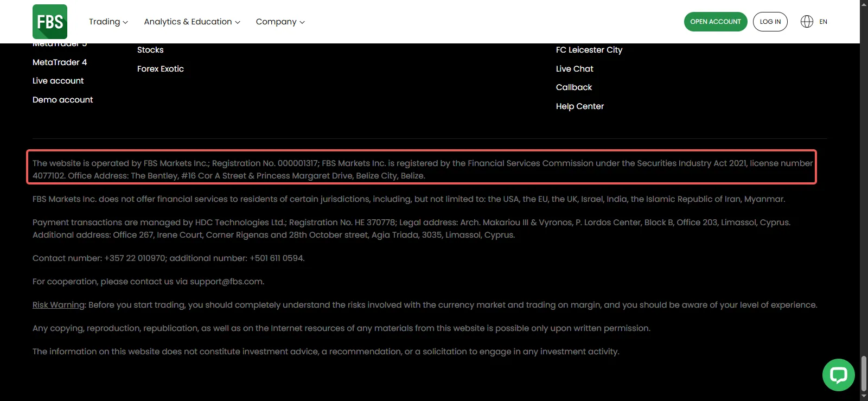
Task: Click the scrollbar up arrow
Action: (864, 4)
